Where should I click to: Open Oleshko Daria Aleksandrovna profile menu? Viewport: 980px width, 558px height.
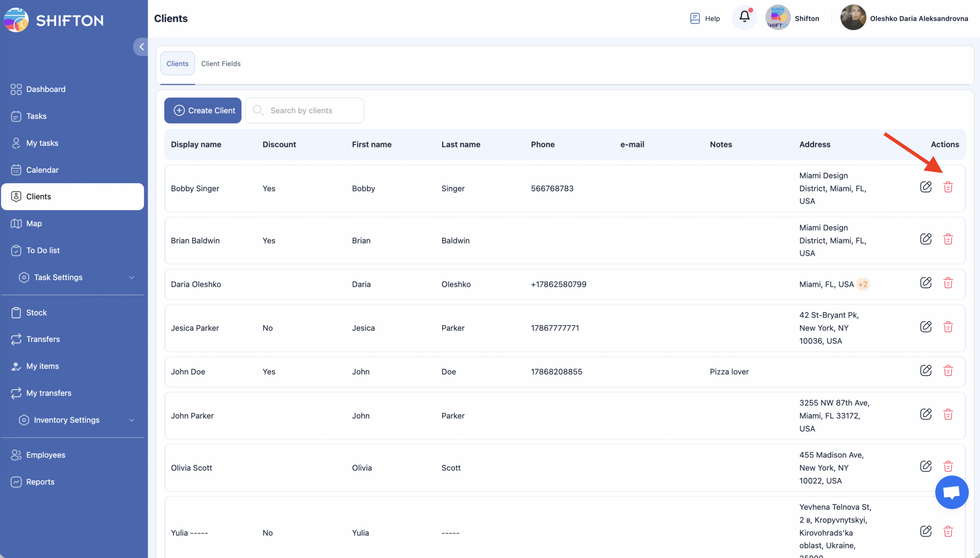coord(904,18)
